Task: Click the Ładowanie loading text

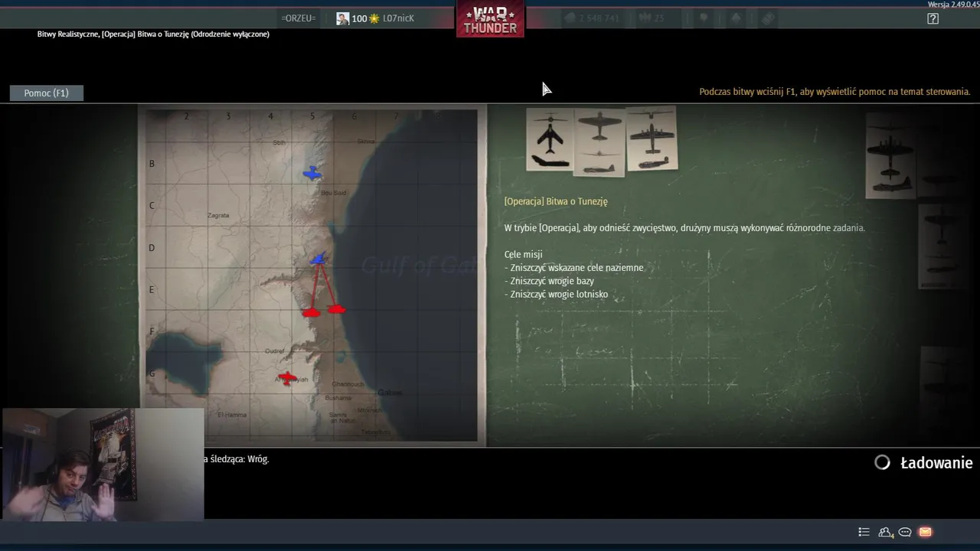Action: tap(936, 463)
